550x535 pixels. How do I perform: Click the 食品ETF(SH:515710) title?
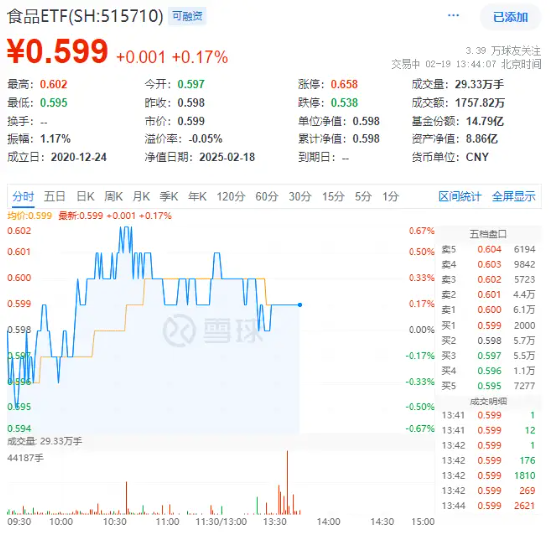pyautogui.click(x=85, y=16)
